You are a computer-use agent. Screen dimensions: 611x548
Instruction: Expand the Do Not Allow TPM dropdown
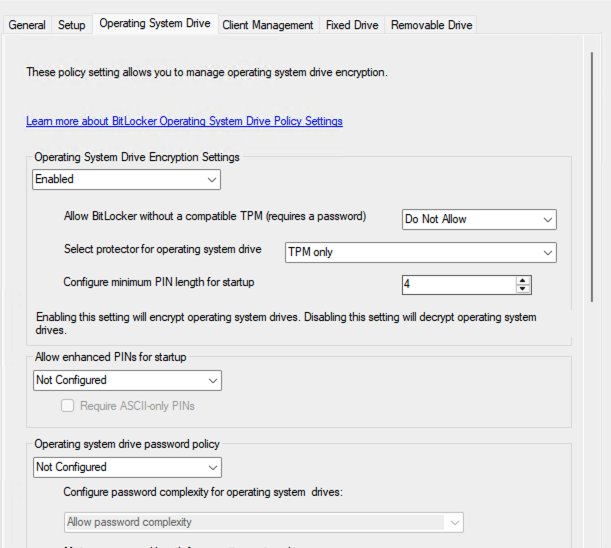point(479,219)
